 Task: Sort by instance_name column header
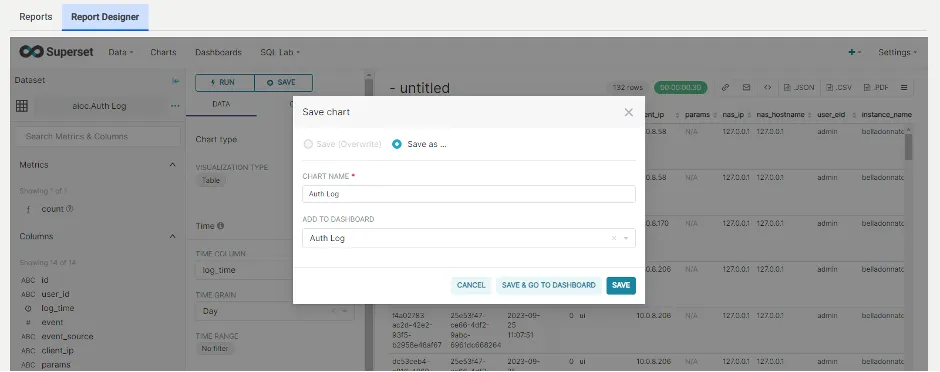click(886, 114)
